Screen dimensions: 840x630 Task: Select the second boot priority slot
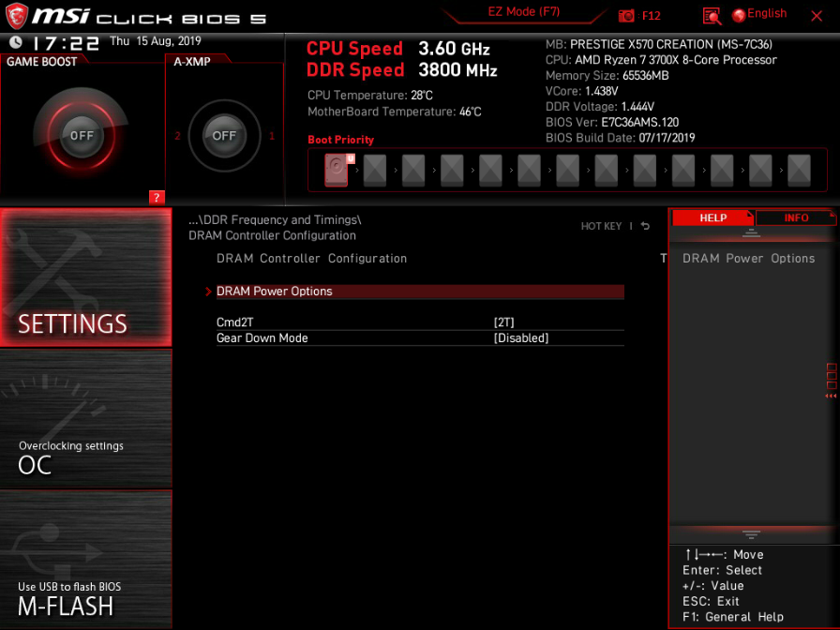(x=375, y=170)
